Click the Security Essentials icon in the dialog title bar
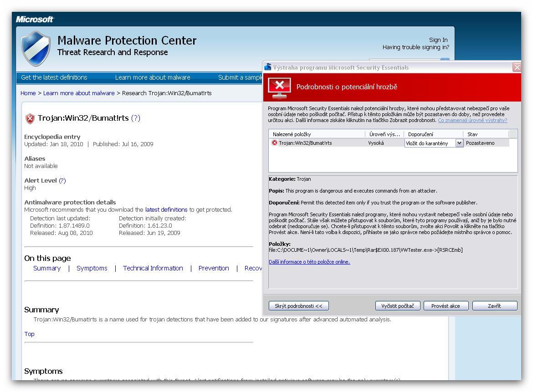 [268, 67]
